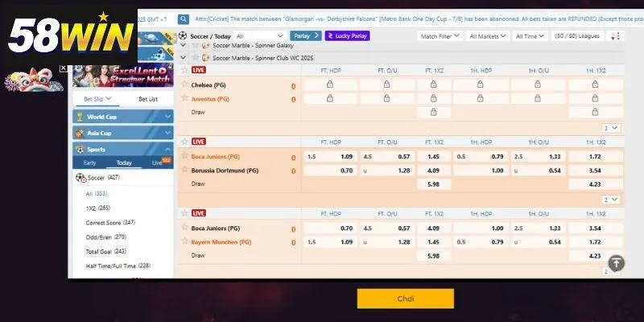Click locked FT. HDP odds for Chelsea (PG)
Screen dimensions: 644x322
click(330, 85)
